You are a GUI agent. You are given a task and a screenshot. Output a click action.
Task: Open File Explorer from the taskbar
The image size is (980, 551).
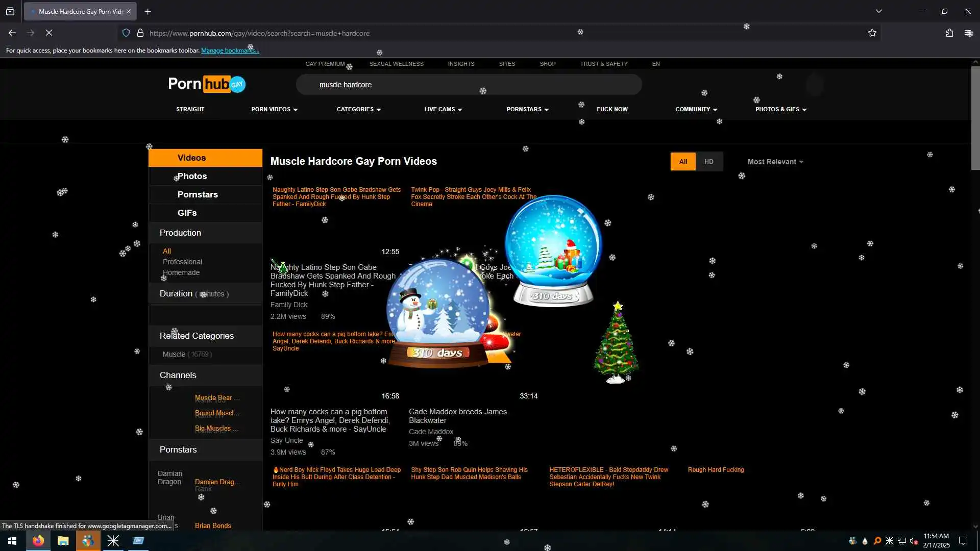pyautogui.click(x=63, y=541)
